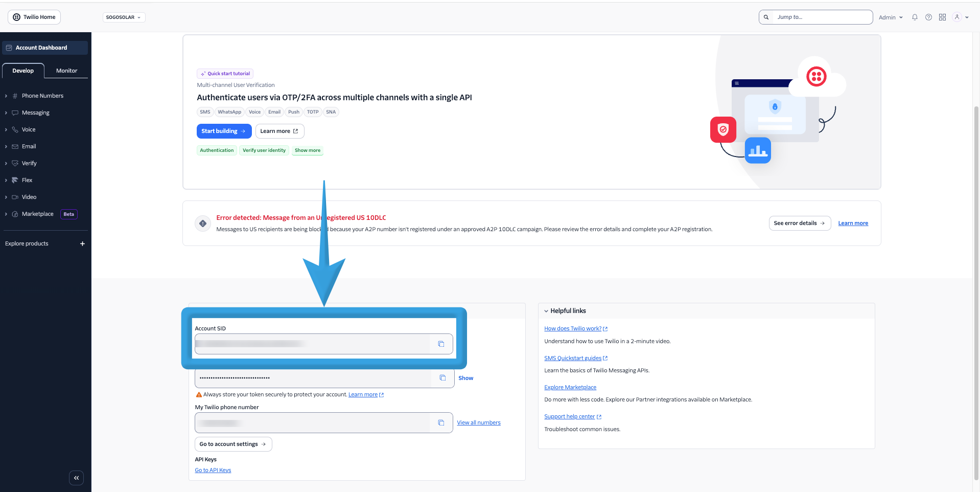
Task: Switch to the Monitor tab
Action: 66,71
